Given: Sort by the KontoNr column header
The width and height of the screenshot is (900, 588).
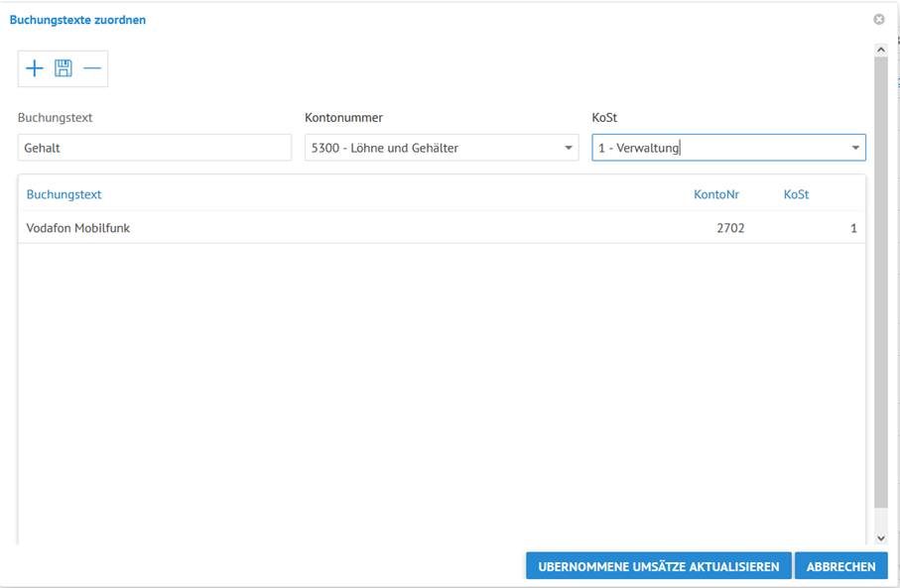Looking at the screenshot, I should coord(715,194).
